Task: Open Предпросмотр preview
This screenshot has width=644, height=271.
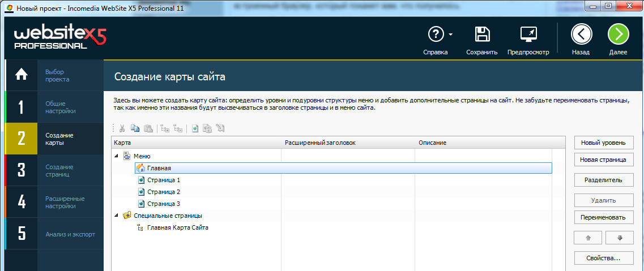Action: (x=528, y=35)
